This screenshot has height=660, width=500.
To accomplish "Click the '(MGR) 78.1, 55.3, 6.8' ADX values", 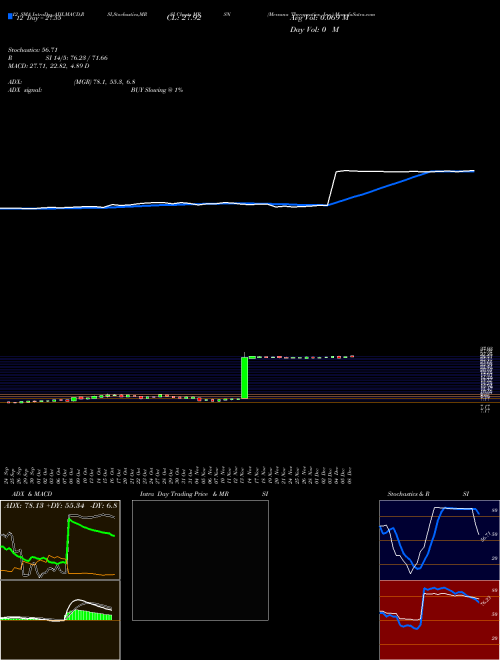I will click(x=104, y=82).
